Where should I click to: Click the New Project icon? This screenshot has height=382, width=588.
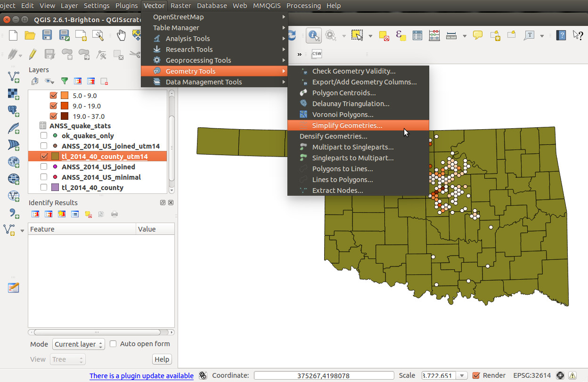tap(13, 35)
